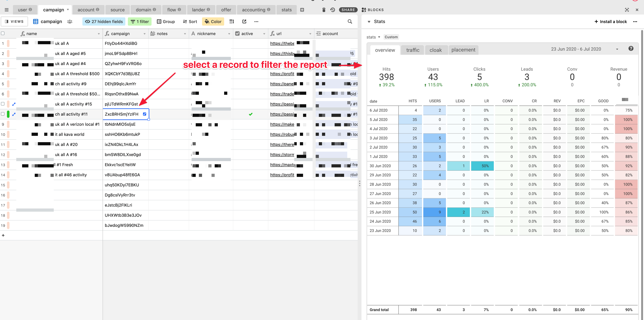
Task: Open the date range dropdown
Action: pyautogui.click(x=617, y=49)
